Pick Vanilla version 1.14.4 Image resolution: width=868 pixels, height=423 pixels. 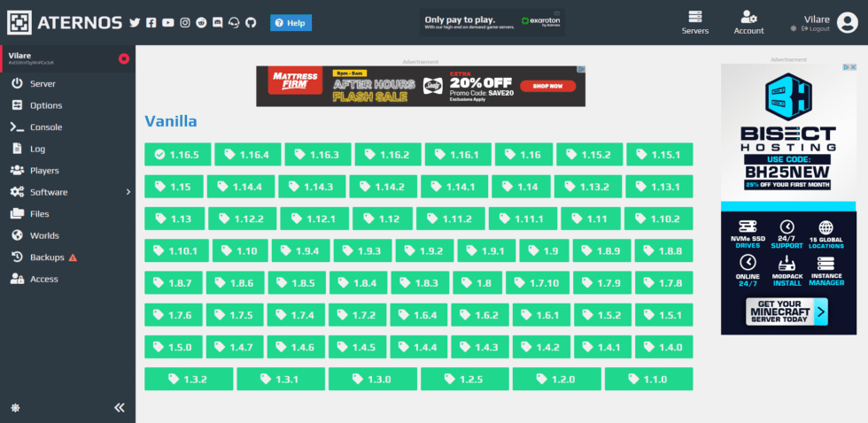coord(241,187)
